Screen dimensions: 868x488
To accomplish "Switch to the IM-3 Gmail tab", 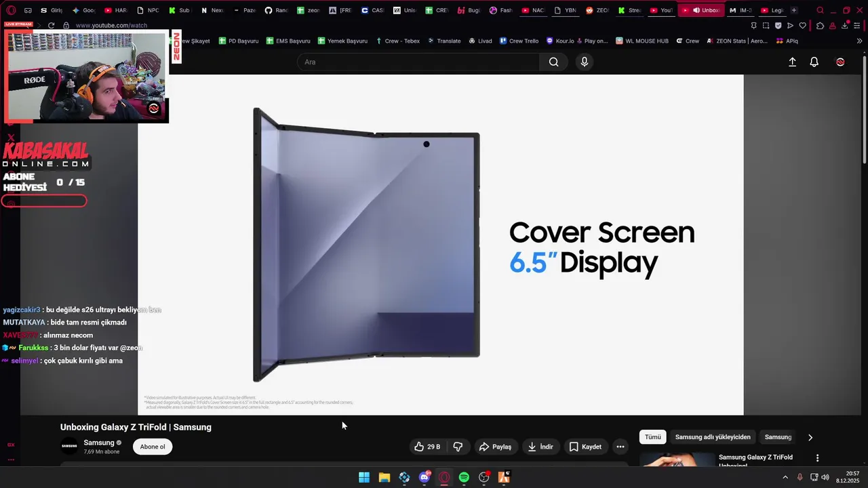I will pyautogui.click(x=740, y=10).
